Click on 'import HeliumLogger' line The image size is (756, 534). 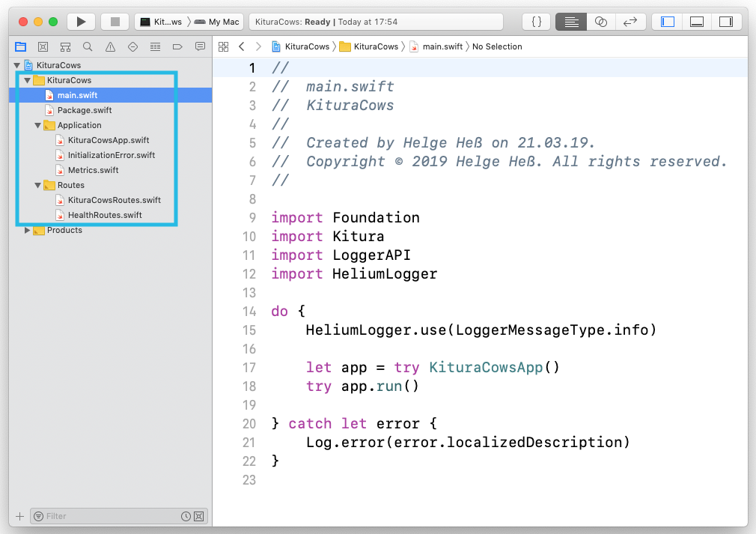click(x=354, y=274)
